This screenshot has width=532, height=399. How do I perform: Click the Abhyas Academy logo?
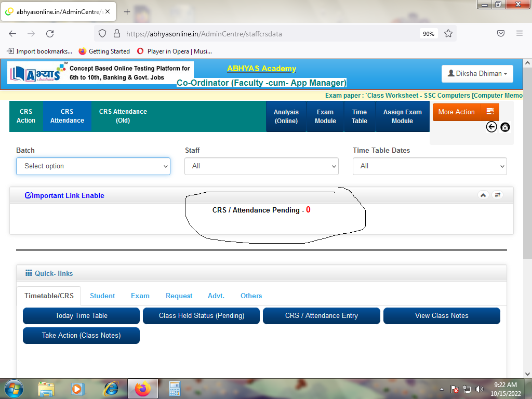pyautogui.click(x=36, y=73)
